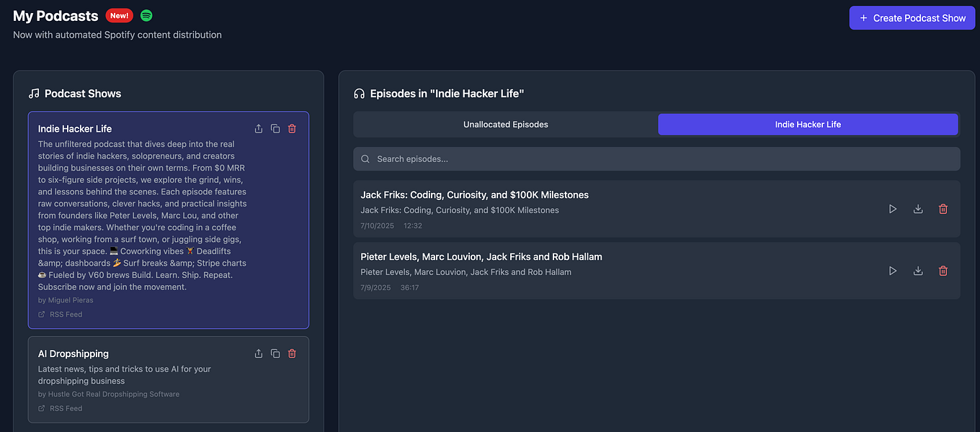
Task: Switch to the Unallocated Episodes tab
Action: coord(506,125)
